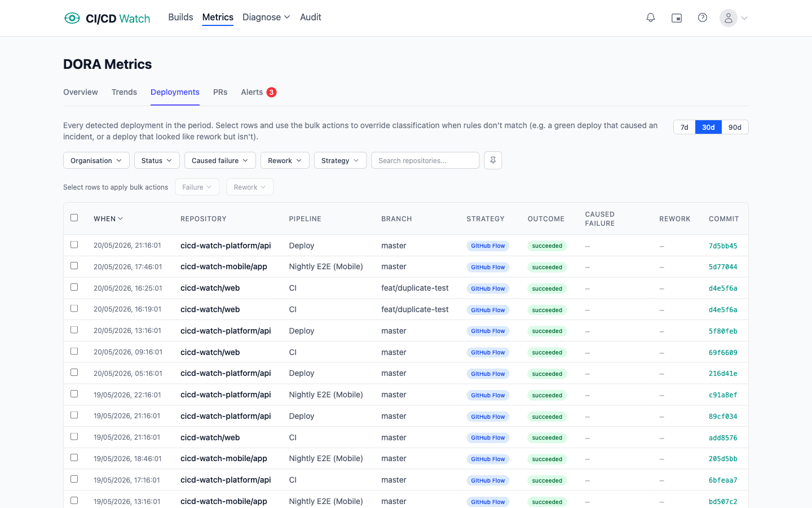Image resolution: width=812 pixels, height=508 pixels.
Task: Click the Search repositories input field
Action: 425,160
